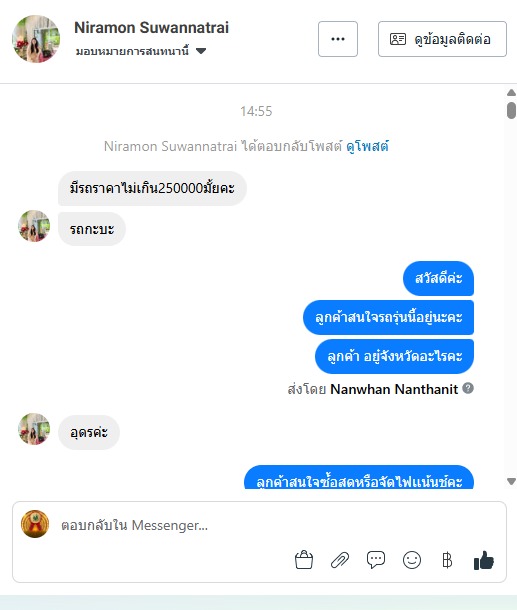Expand the มอบหมายการสนทนานี้ dropdown
The width and height of the screenshot is (517, 610).
(141, 51)
